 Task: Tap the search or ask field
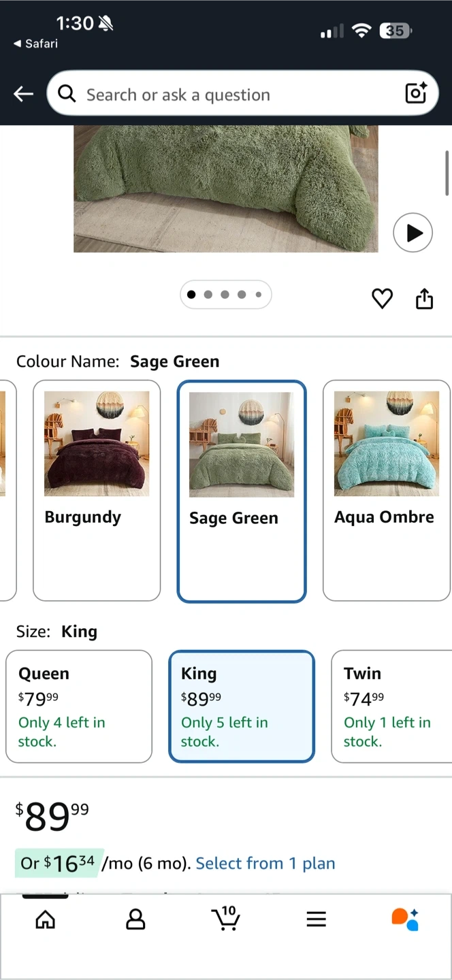(x=231, y=94)
